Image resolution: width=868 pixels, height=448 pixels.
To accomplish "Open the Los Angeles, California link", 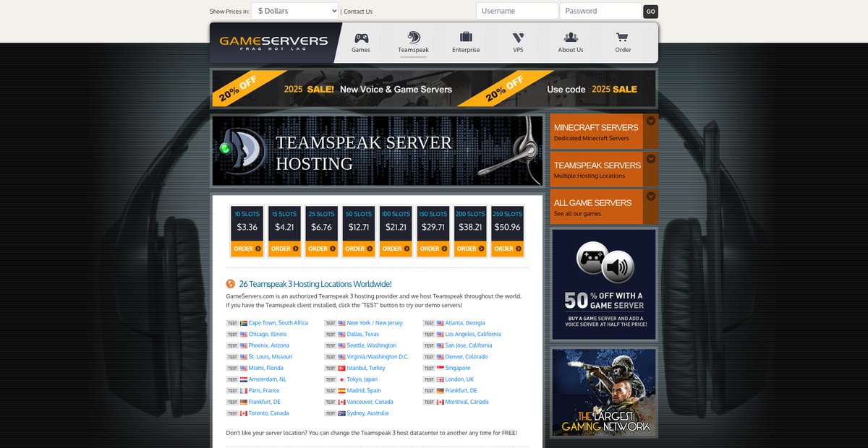I will click(x=473, y=335).
